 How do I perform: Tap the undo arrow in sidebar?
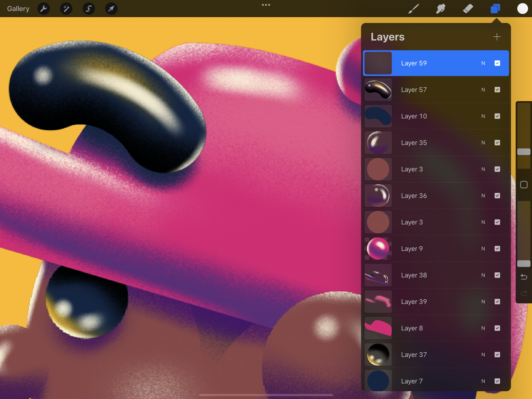(523, 277)
